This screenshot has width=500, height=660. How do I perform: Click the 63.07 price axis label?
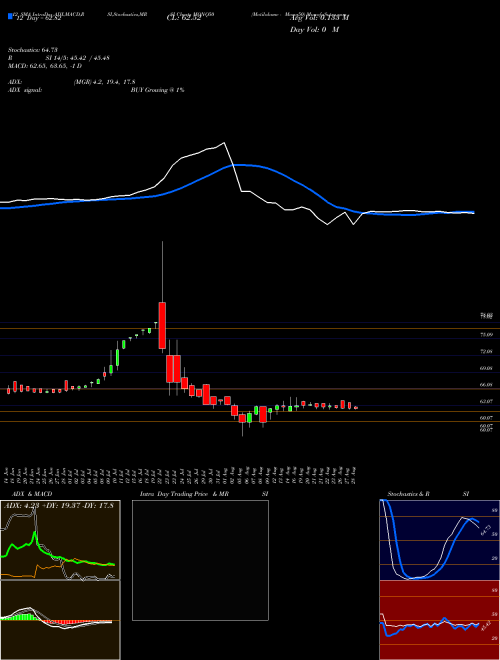[x=486, y=402]
